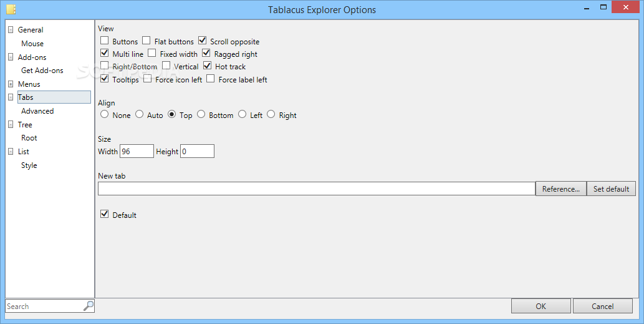Screen dimensions: 644x324
Task: Open the Root settings page
Action: click(x=29, y=138)
